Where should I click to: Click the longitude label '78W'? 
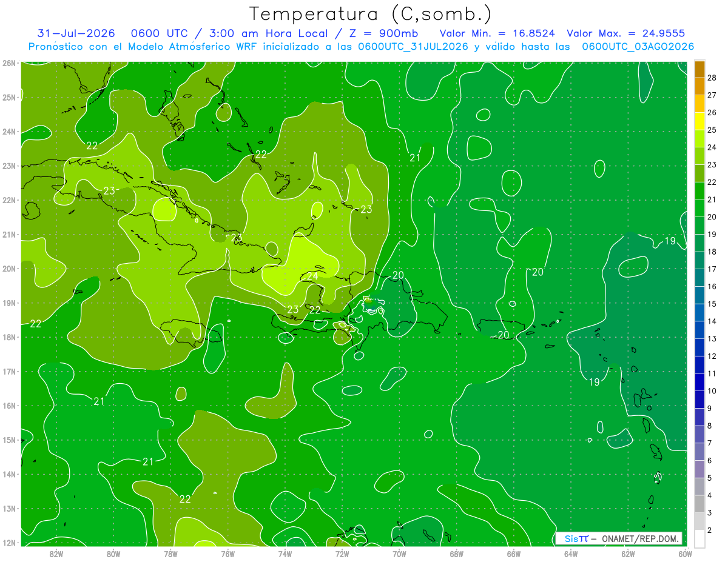pyautogui.click(x=170, y=554)
